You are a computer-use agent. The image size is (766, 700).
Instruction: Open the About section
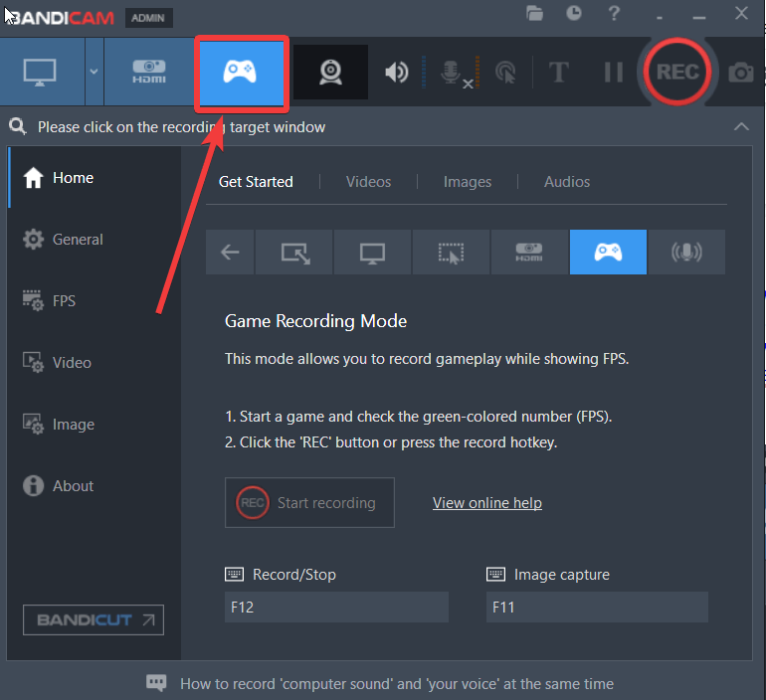(95, 485)
